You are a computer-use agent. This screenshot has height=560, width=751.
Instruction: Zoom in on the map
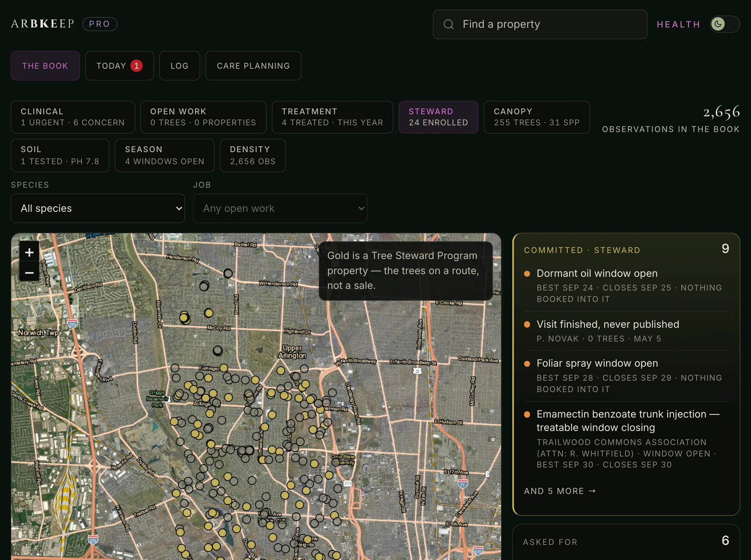pyautogui.click(x=29, y=252)
